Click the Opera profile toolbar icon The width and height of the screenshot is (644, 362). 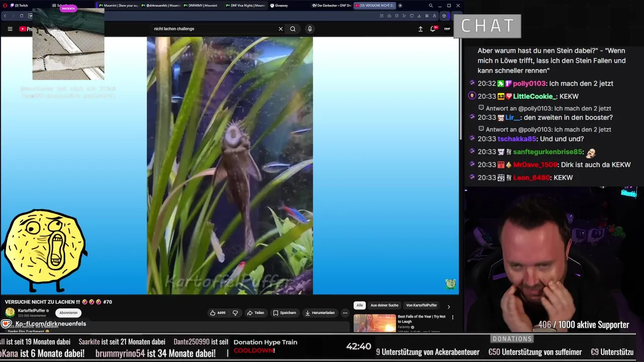[435, 16]
